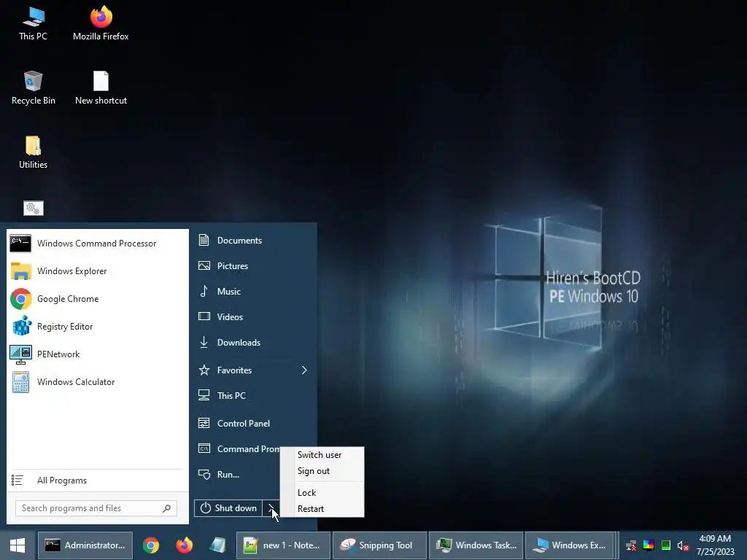The height and width of the screenshot is (560, 747).
Task: Open Videos in Start menu right pane
Action: pos(253,316)
